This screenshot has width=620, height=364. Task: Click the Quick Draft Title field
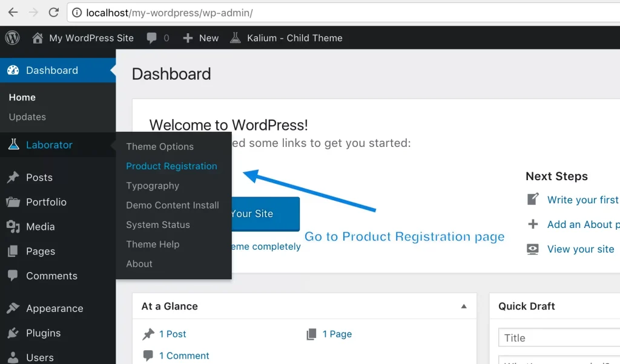(x=557, y=338)
